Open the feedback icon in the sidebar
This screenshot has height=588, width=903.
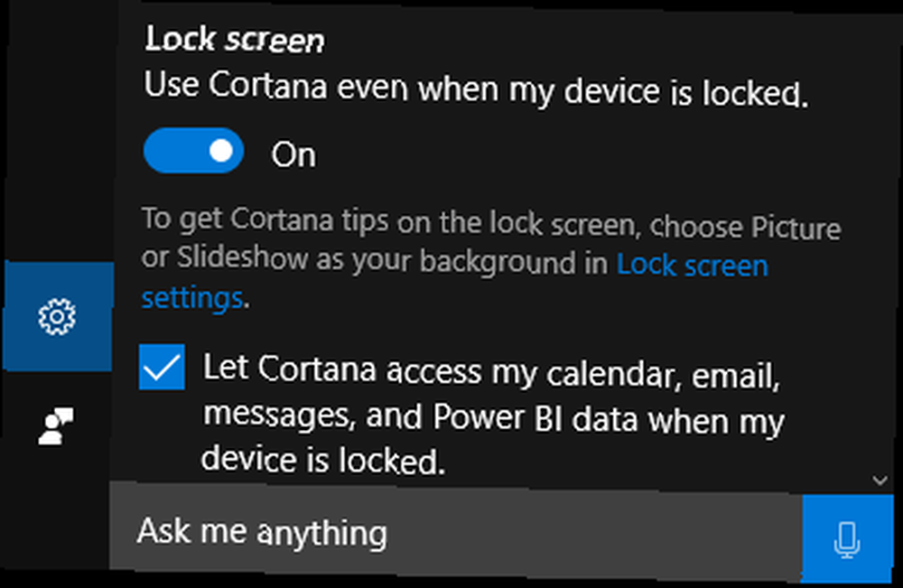[56, 426]
